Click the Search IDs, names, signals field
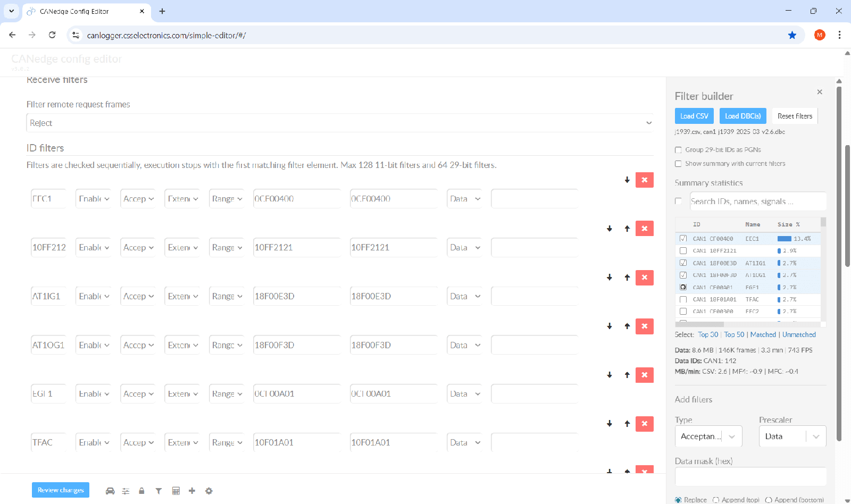 pyautogui.click(x=758, y=201)
